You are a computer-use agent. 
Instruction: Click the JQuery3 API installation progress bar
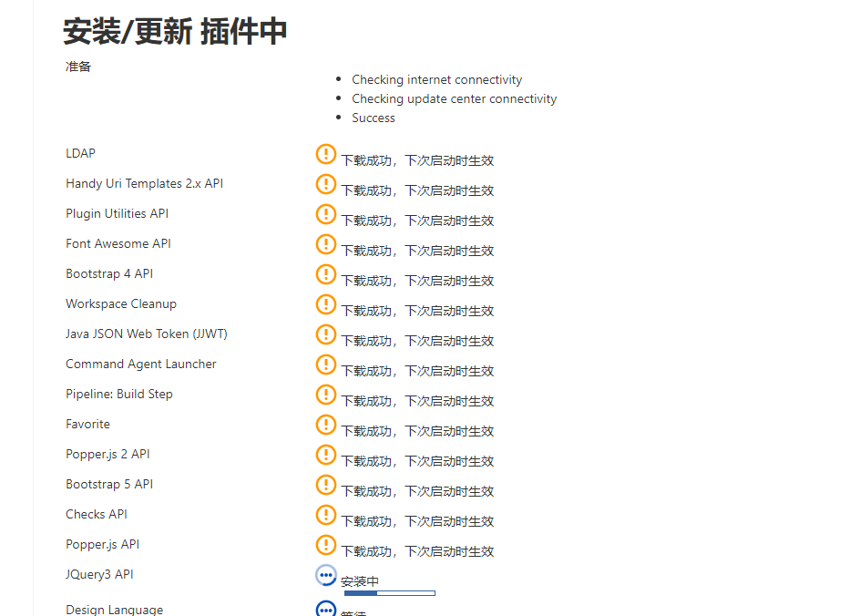coord(389,593)
